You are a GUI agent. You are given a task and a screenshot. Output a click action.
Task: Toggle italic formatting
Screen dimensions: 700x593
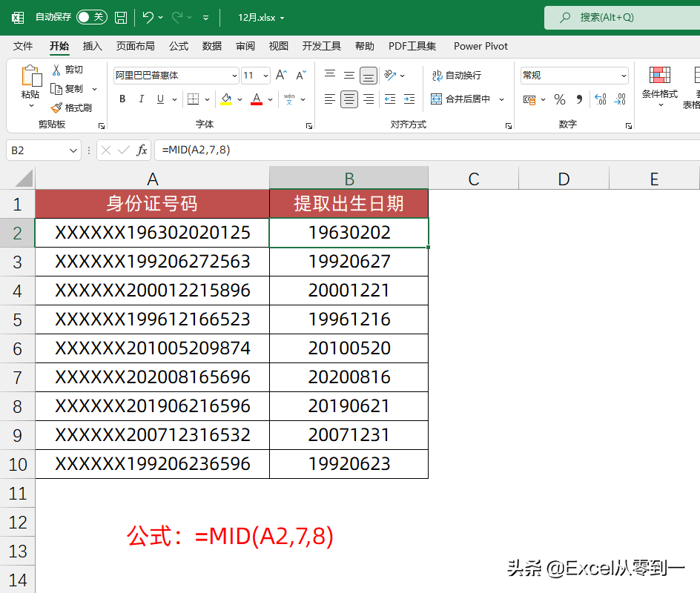142,98
